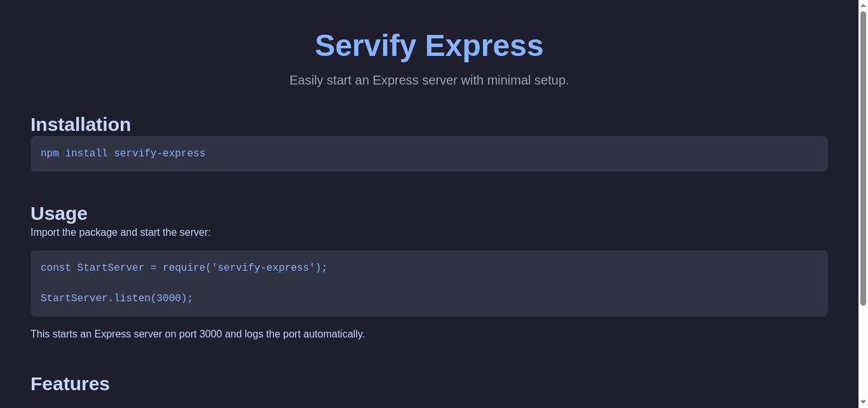This screenshot has height=408, width=868.
Task: Click the Usage section heading
Action: (59, 214)
